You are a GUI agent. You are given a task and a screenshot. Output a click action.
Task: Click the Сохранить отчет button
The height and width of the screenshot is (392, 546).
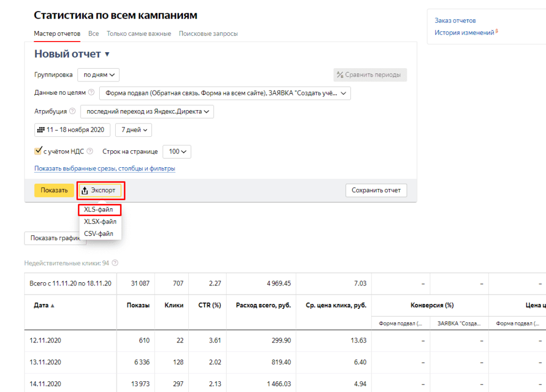pos(376,190)
